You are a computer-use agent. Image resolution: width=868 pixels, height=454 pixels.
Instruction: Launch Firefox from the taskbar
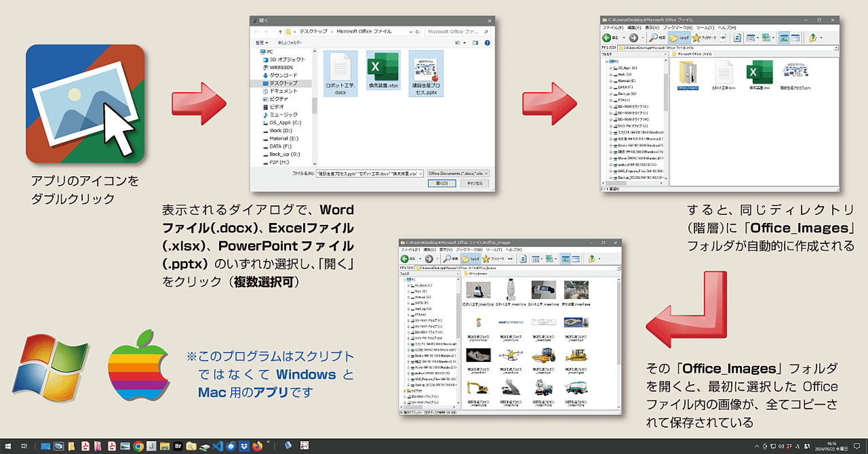pos(256,446)
